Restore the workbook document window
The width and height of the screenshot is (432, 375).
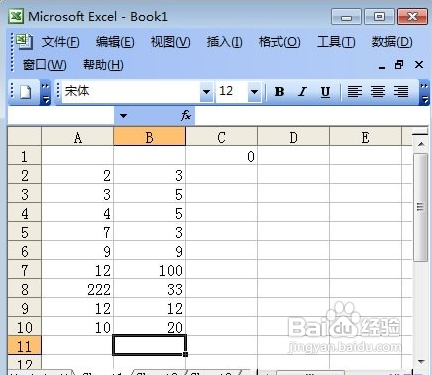point(399,64)
